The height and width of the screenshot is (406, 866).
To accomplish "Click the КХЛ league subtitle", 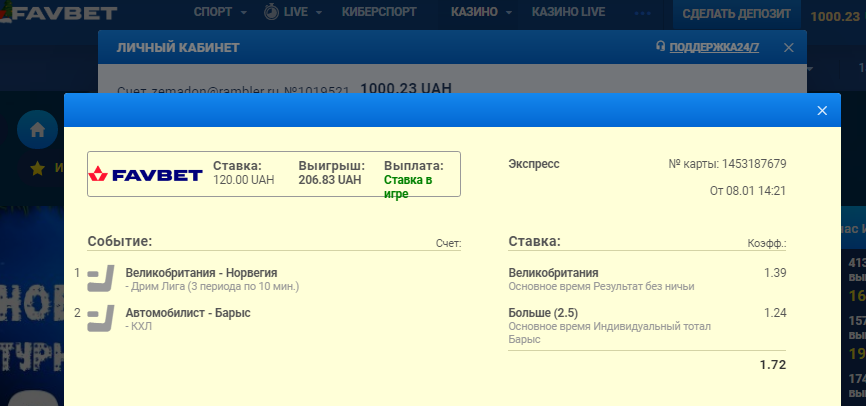I will coord(139,326).
